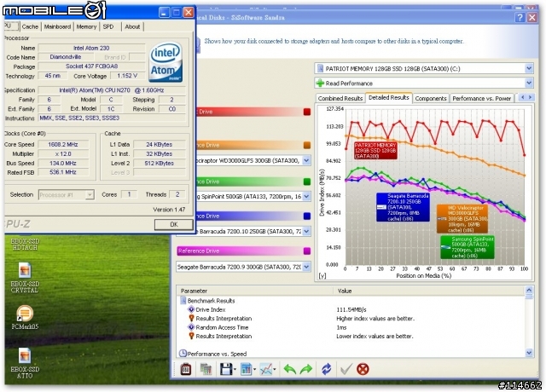This screenshot has width=546, height=392.
Task: Switch to CPU-Z About tab
Action: click(x=132, y=26)
